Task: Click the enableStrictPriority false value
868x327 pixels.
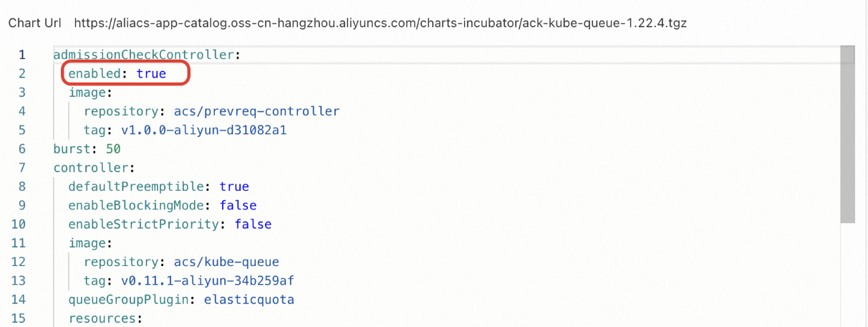Action: pos(253,224)
